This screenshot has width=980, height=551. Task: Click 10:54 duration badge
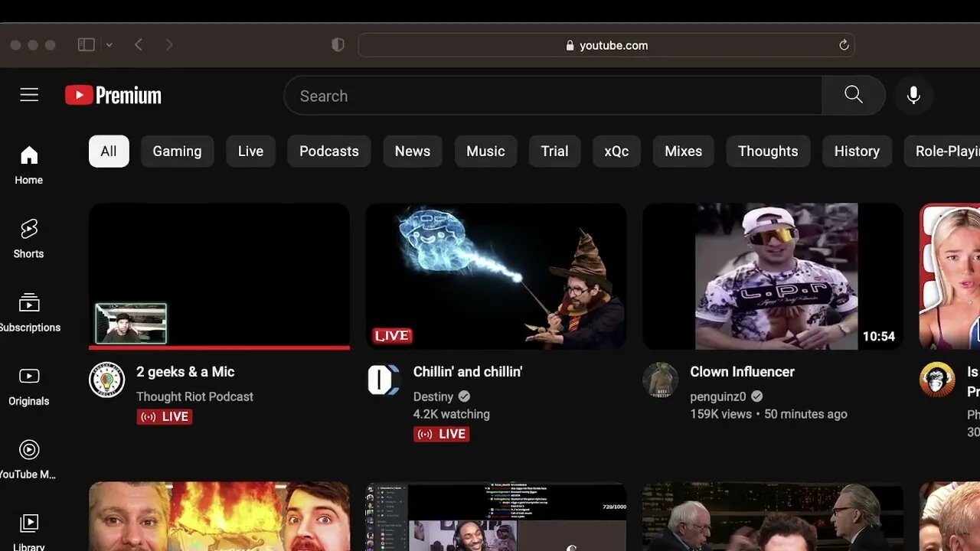[x=878, y=336]
